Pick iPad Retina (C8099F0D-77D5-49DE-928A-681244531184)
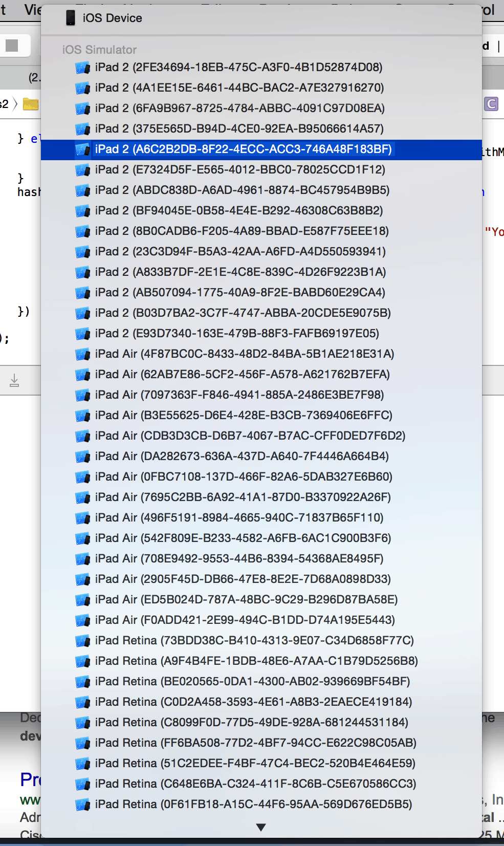This screenshot has height=846, width=504. 261,722
